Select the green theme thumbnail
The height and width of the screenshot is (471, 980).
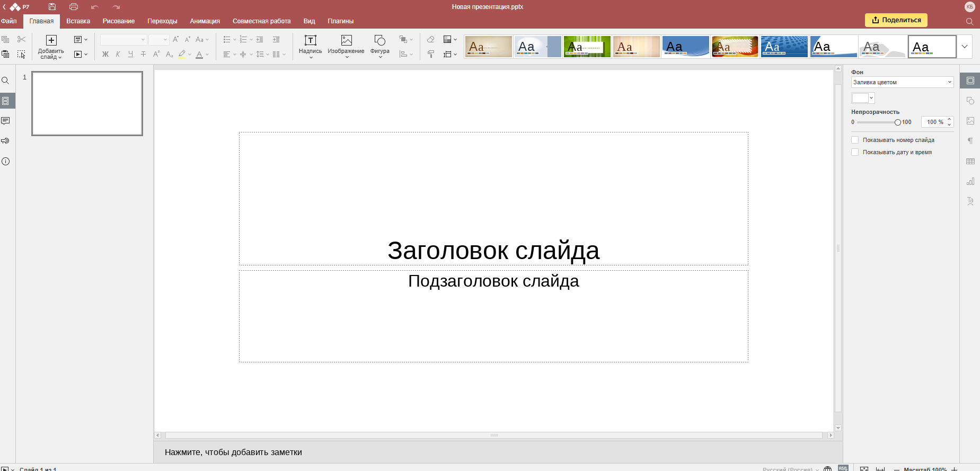click(x=587, y=47)
